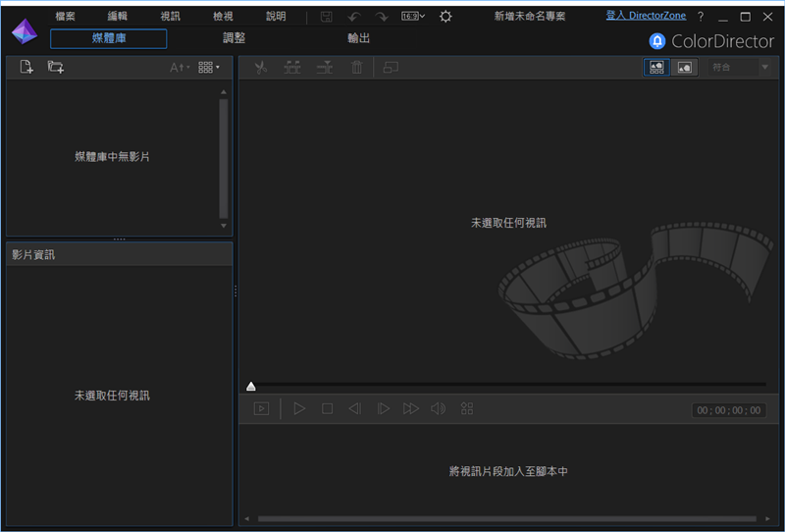The width and height of the screenshot is (785, 532).
Task: Open the 16:9 aspect ratio dropdown
Action: pos(413,17)
